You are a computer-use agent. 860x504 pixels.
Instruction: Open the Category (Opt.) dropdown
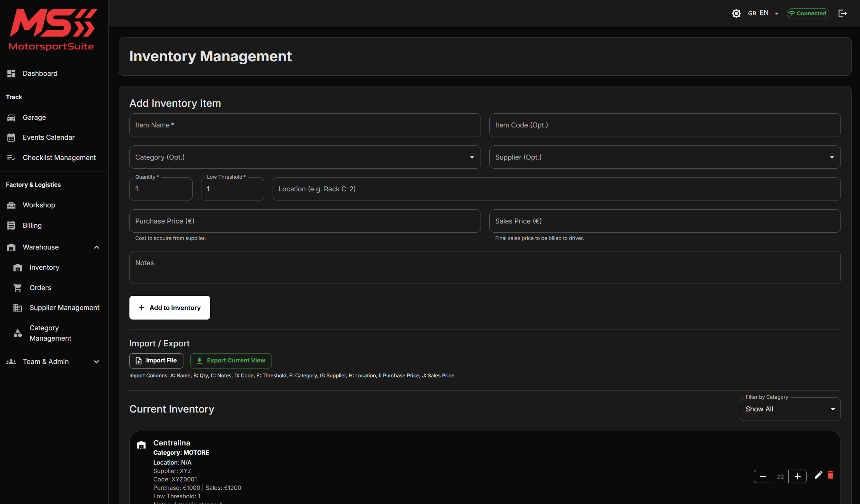[305, 157]
